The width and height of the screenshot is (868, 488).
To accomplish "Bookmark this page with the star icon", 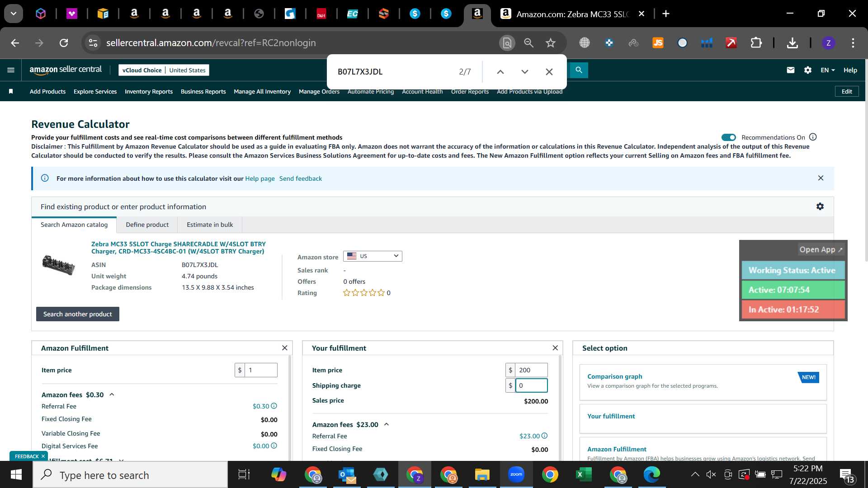I will pyautogui.click(x=550, y=43).
